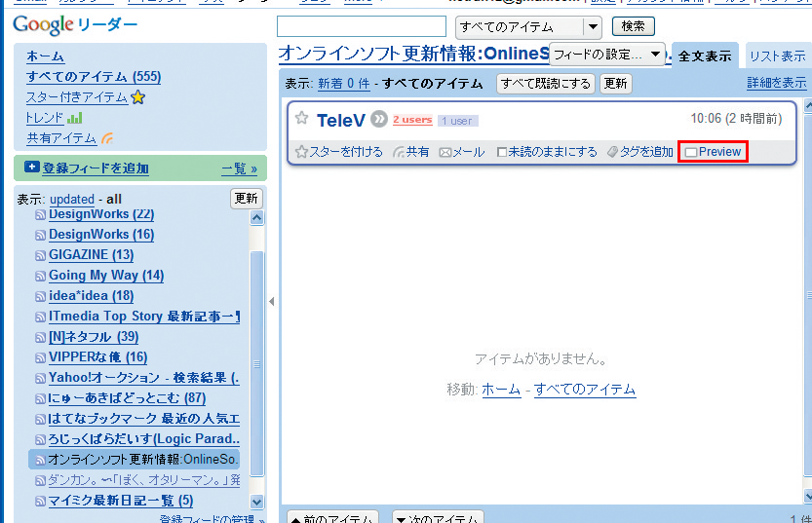
Task: Toggle the 未読のままにする checkbox
Action: point(501,152)
